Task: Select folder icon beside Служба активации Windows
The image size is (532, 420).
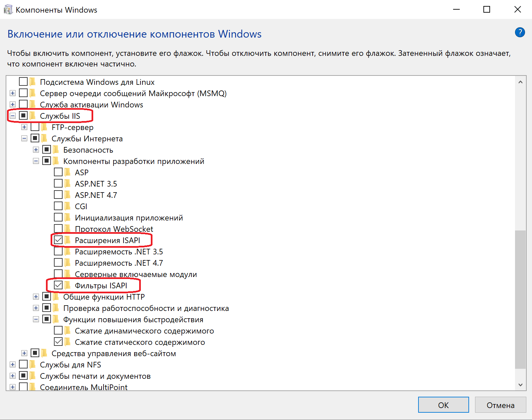Action: (x=32, y=105)
